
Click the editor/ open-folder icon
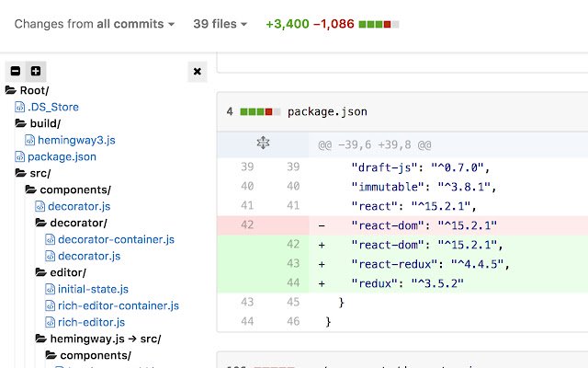[41, 272]
